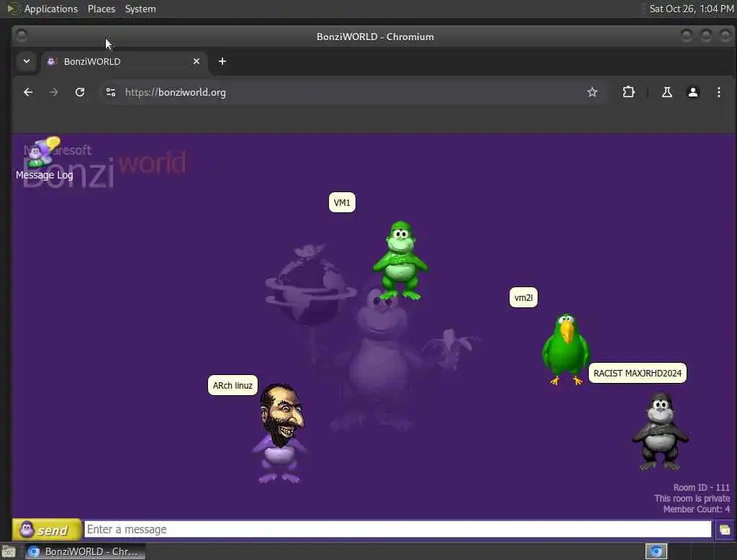737x560 pixels.
Task: Close the BonziWORLD tab
Action: 196,62
